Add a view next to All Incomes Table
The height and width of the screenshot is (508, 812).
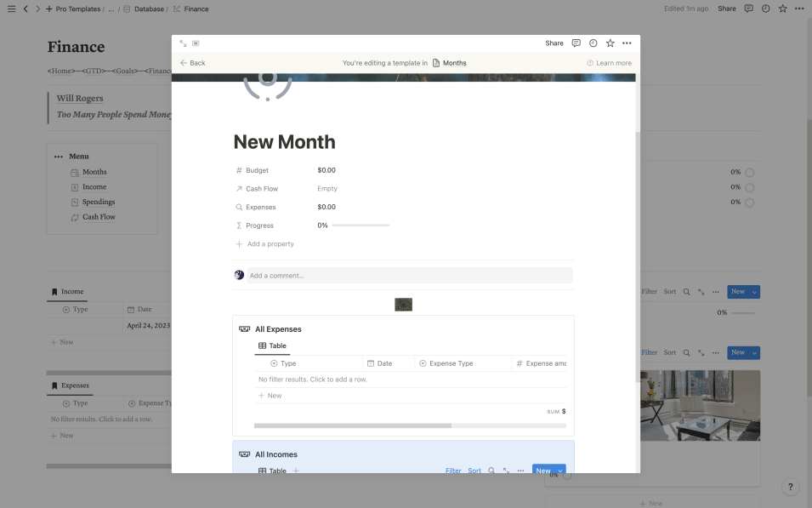pyautogui.click(x=296, y=471)
